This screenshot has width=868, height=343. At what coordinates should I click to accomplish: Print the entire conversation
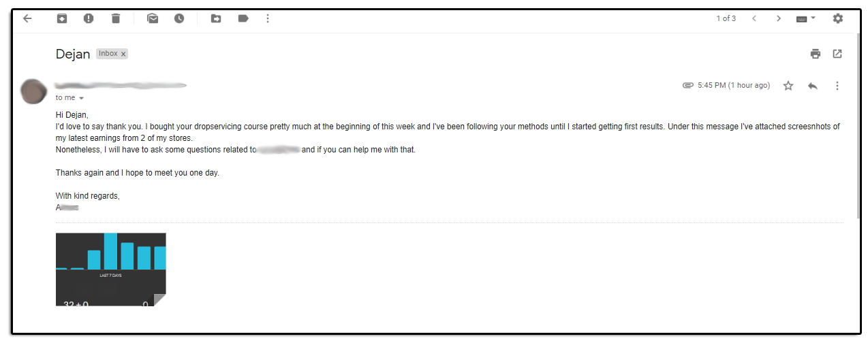click(x=816, y=54)
